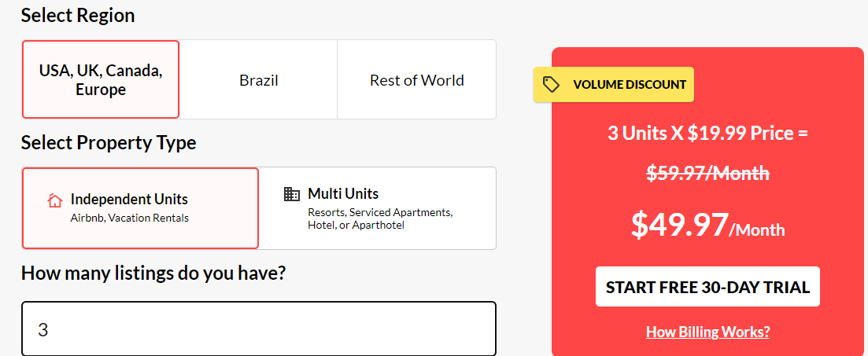Click the Select Region heading
This screenshot has width=868, height=356.
[78, 15]
